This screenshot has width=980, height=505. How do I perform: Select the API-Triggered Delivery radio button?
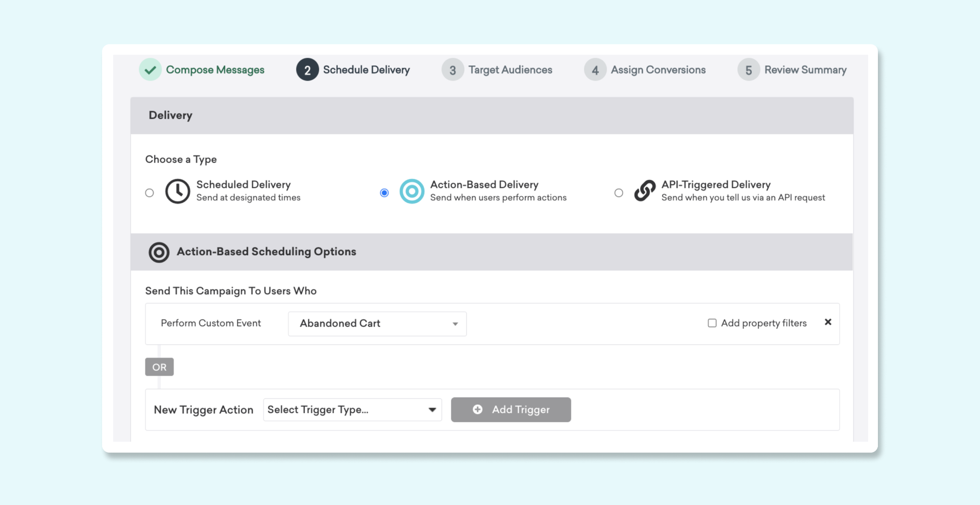pos(619,193)
